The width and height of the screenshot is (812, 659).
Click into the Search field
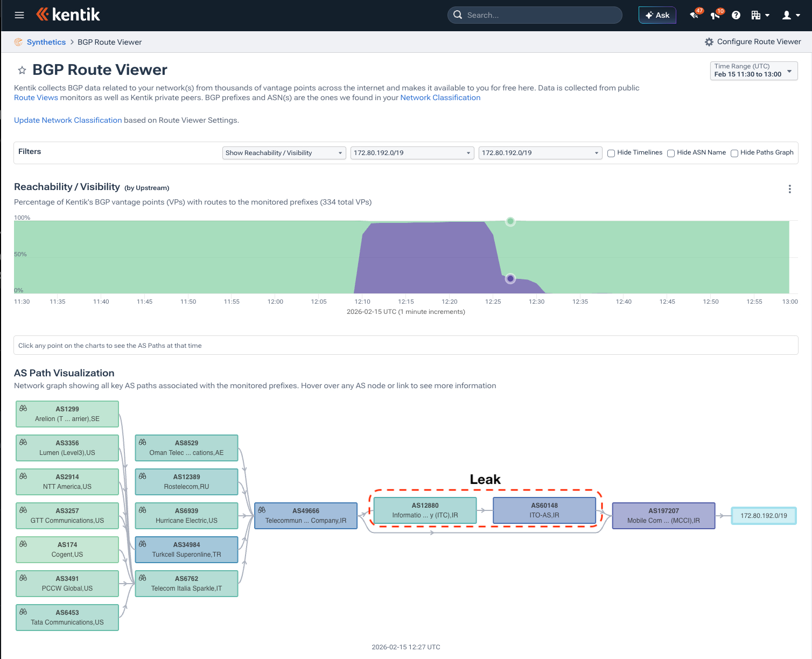coord(538,15)
